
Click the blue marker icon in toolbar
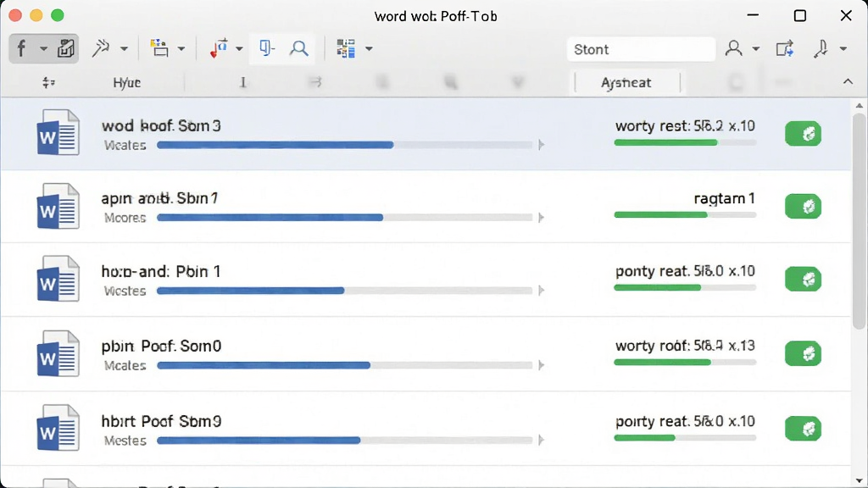pos(267,48)
